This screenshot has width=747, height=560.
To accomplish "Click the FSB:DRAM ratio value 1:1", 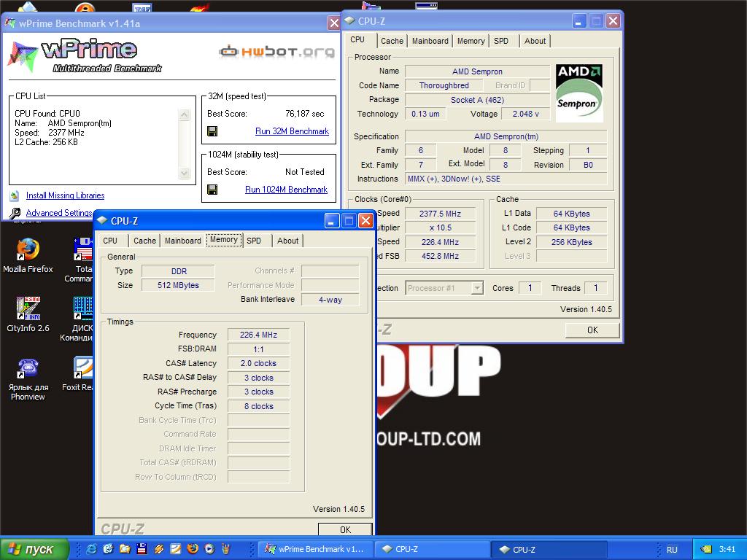I will point(258,349).
